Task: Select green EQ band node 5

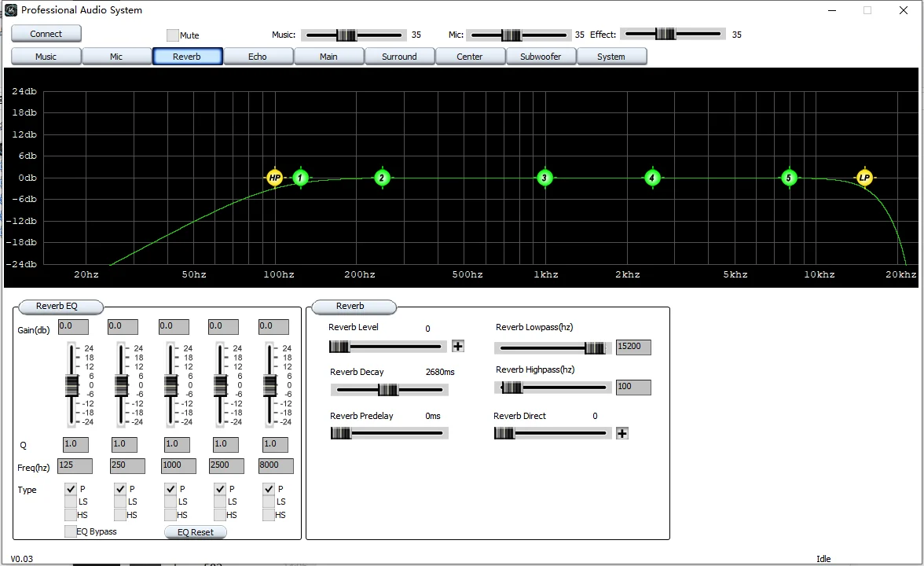Action: (789, 178)
